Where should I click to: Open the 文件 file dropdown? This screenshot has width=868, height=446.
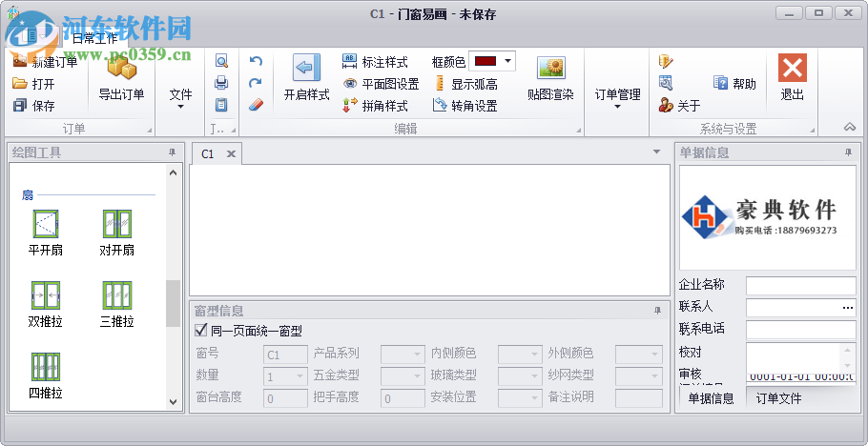(180, 98)
